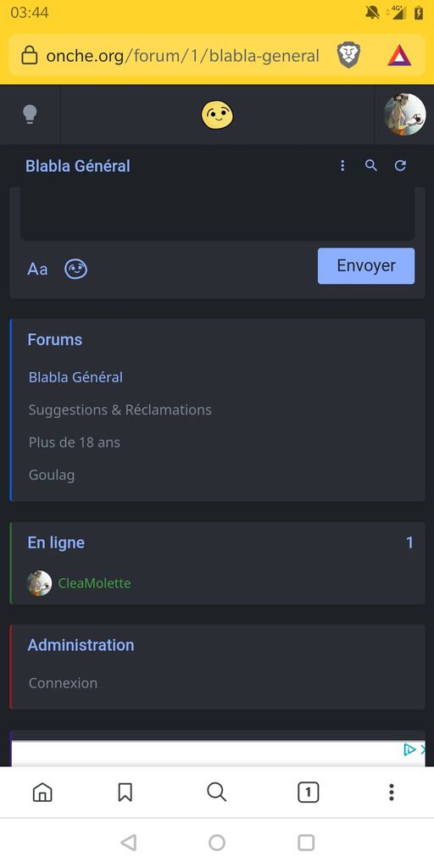Search the Blabla Général forum

tap(371, 165)
